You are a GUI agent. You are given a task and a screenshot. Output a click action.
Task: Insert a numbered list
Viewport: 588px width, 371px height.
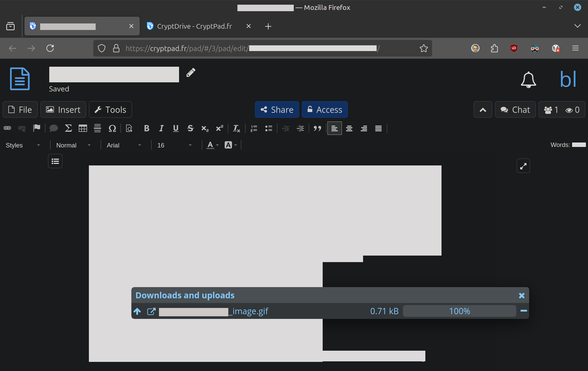[x=254, y=128]
